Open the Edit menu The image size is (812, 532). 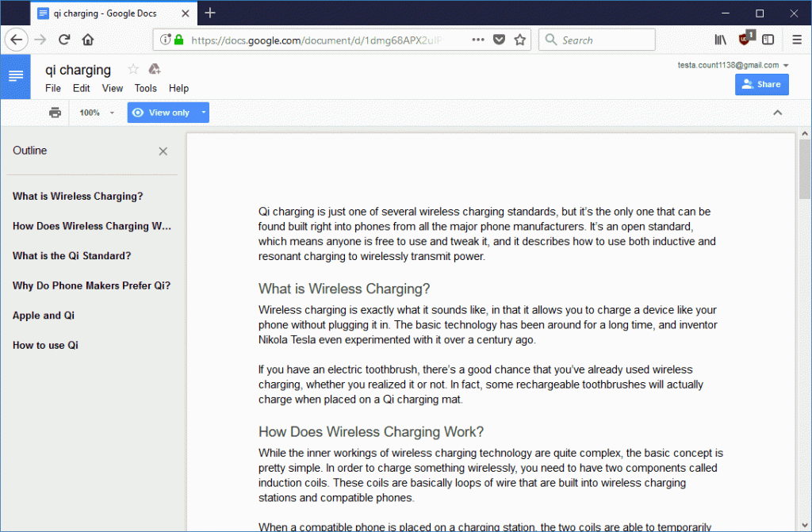pos(82,88)
